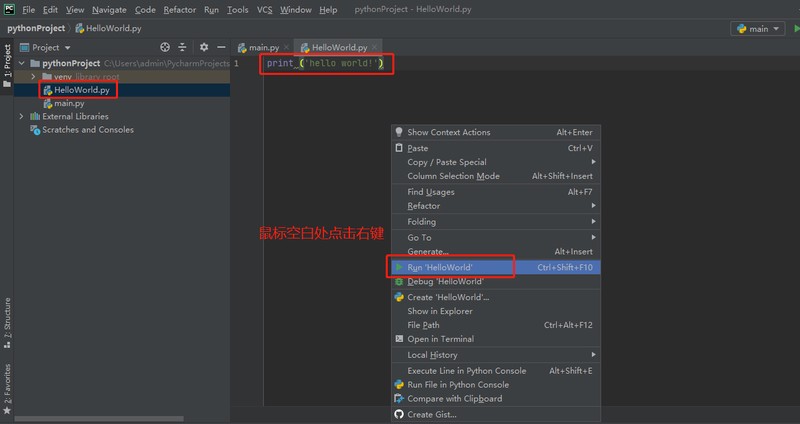Select Run 'HelloWorld' from context menu
The height and width of the screenshot is (424, 800).
pyautogui.click(x=440, y=267)
